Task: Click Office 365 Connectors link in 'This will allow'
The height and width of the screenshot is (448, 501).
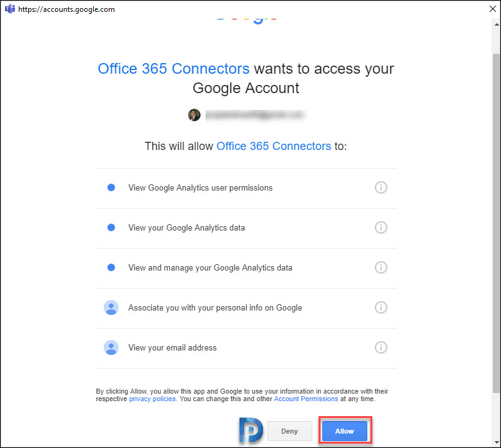Action: [x=274, y=146]
